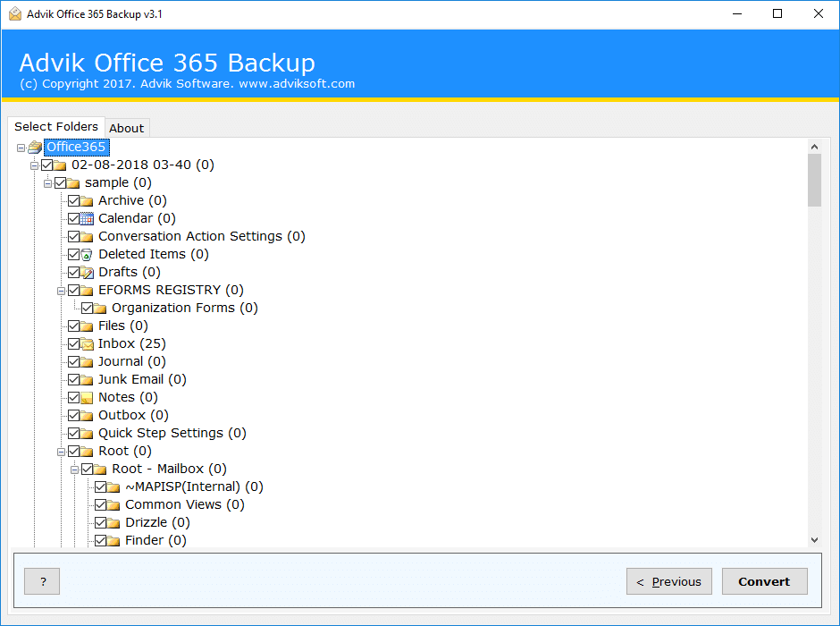This screenshot has height=626, width=840.
Task: Go back with the Previous button
Action: pos(669,581)
